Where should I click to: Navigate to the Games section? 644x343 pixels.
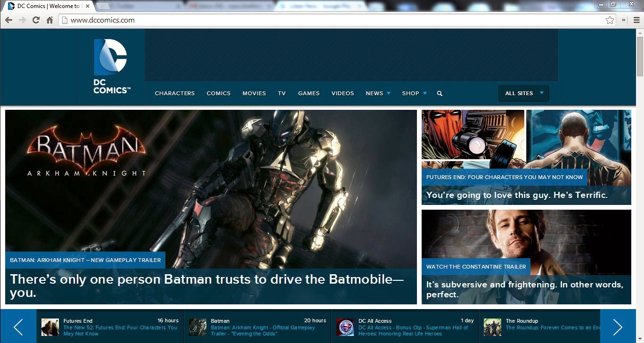point(309,93)
